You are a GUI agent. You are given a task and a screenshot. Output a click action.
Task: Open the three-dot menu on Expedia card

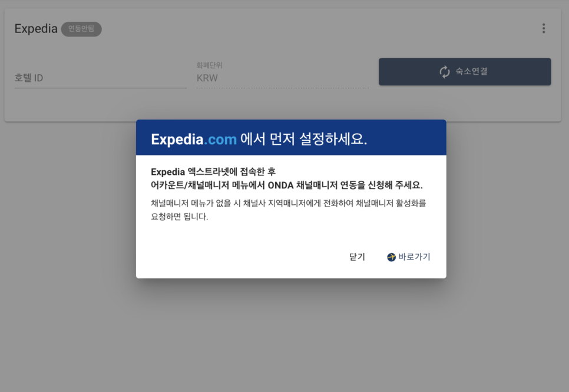point(543,28)
